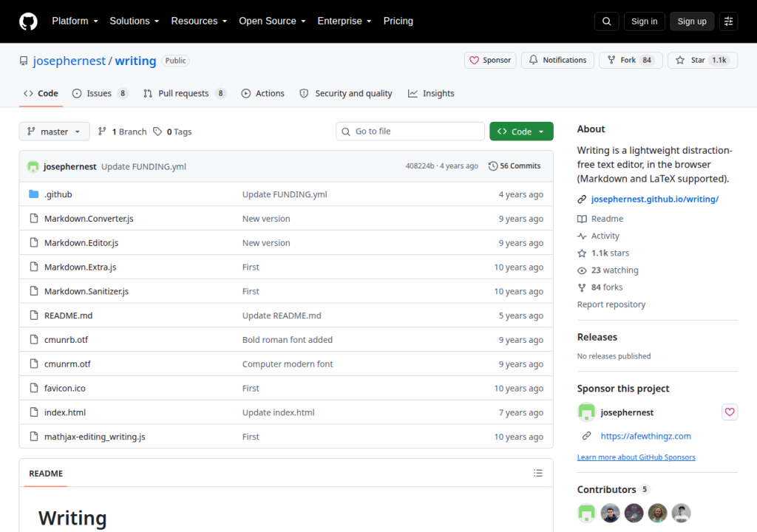This screenshot has height=532, width=757.
Task: Open the Pricing page
Action: point(398,21)
